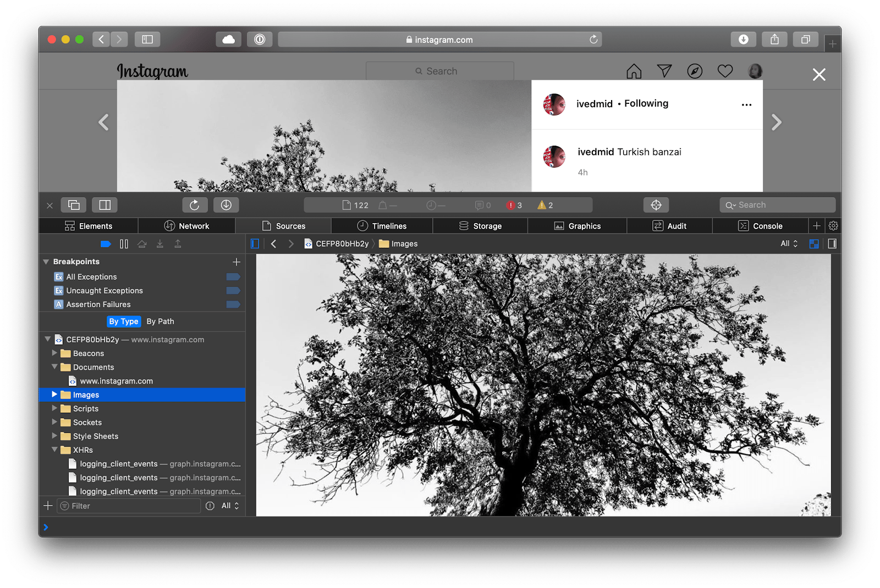The image size is (880, 588).
Task: Click the reload page icon in the inspector toolbar
Action: (195, 204)
